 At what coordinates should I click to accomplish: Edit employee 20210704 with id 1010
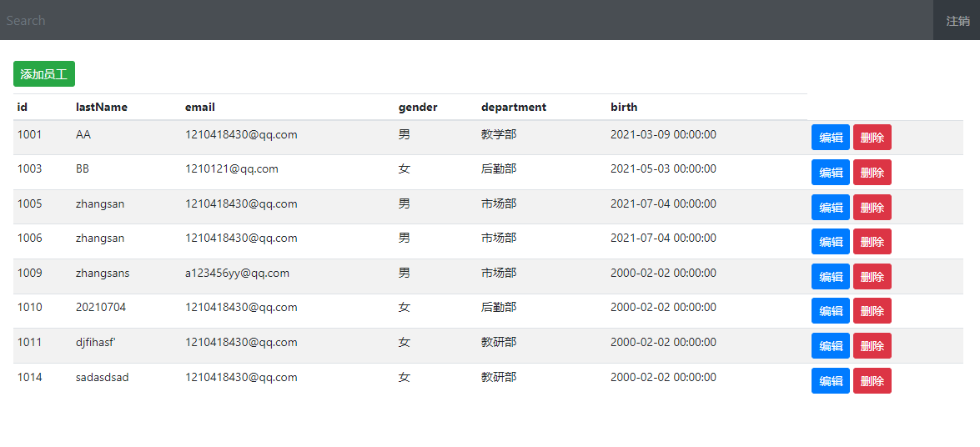(830, 311)
